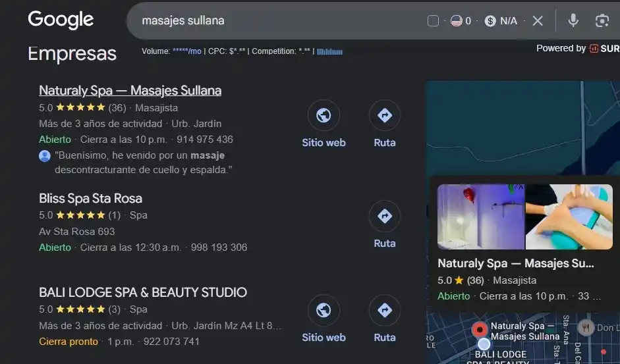Click the reviewer avatar beside the 'Buenísimo' review

[45, 156]
